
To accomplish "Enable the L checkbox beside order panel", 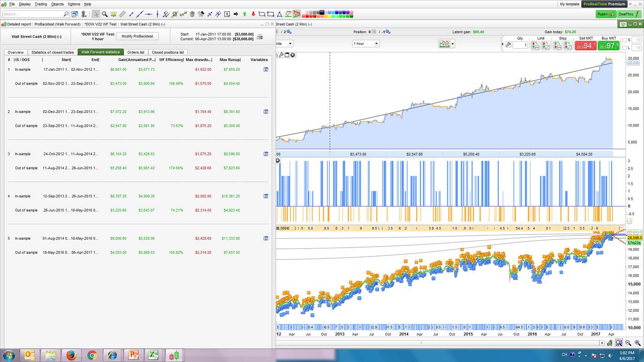I will (x=624, y=48).
